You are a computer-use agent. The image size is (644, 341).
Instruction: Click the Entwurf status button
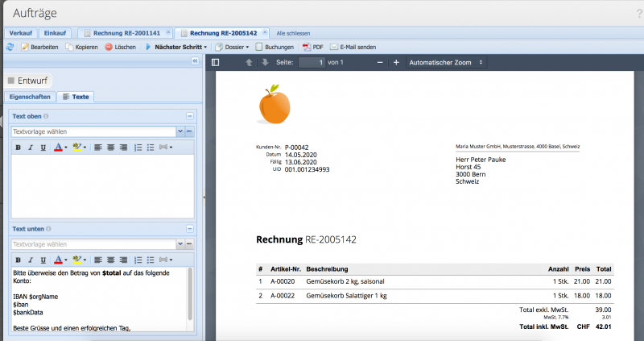click(x=28, y=81)
